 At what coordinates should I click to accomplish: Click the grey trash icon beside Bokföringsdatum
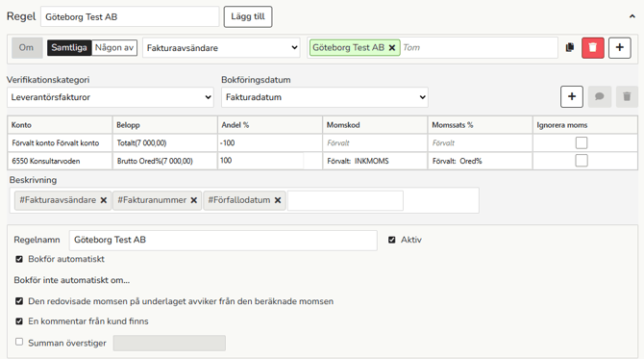627,96
